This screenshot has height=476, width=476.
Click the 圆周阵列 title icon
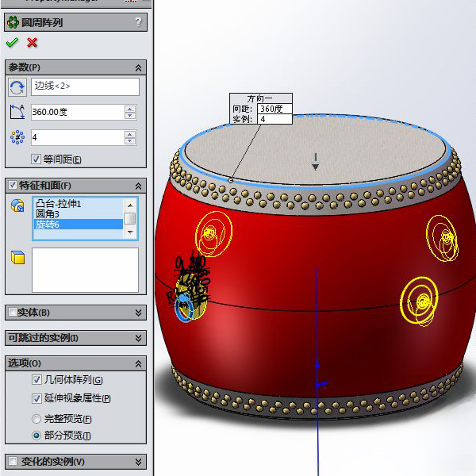[13, 22]
